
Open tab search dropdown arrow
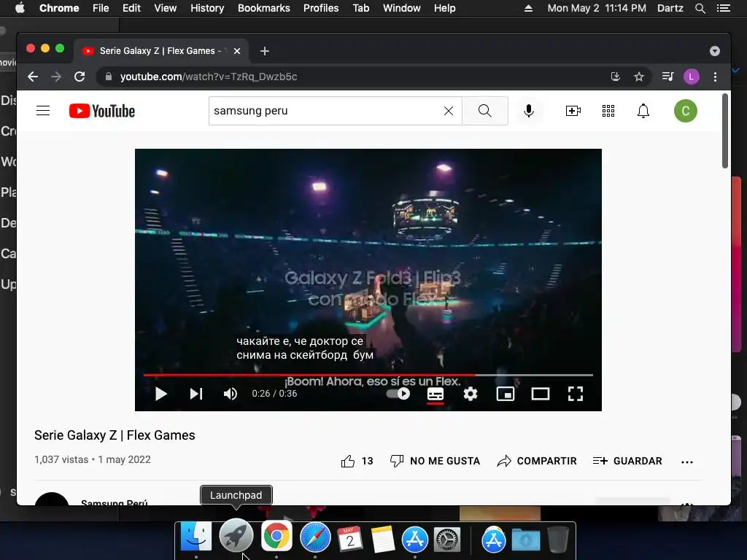point(715,51)
